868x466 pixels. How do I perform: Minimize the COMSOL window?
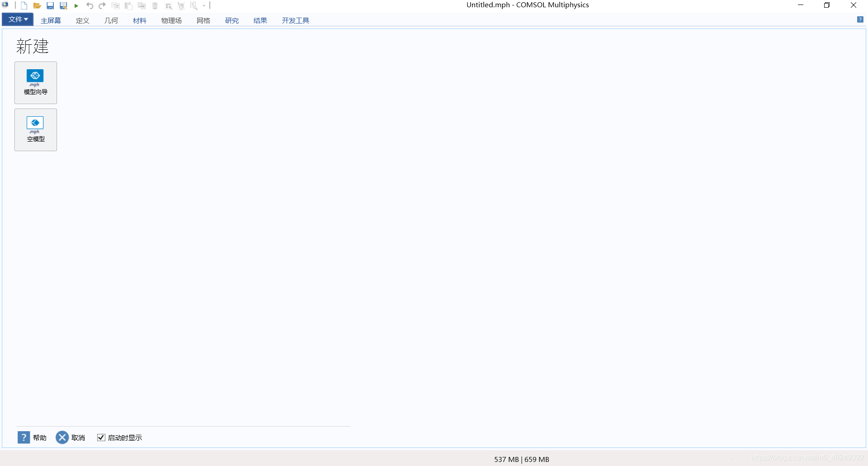pyautogui.click(x=801, y=5)
